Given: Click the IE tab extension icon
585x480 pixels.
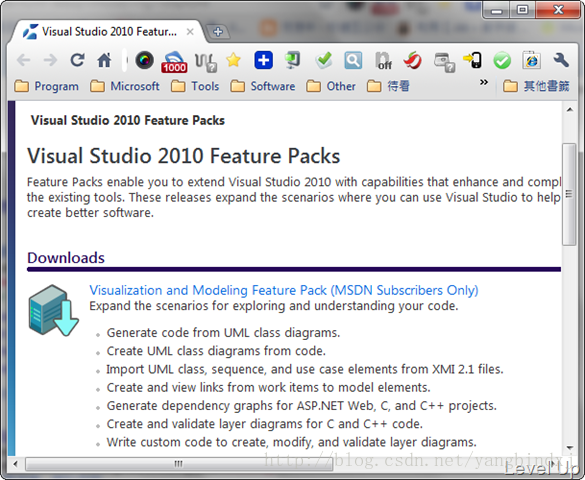Looking at the screenshot, I should (x=532, y=60).
